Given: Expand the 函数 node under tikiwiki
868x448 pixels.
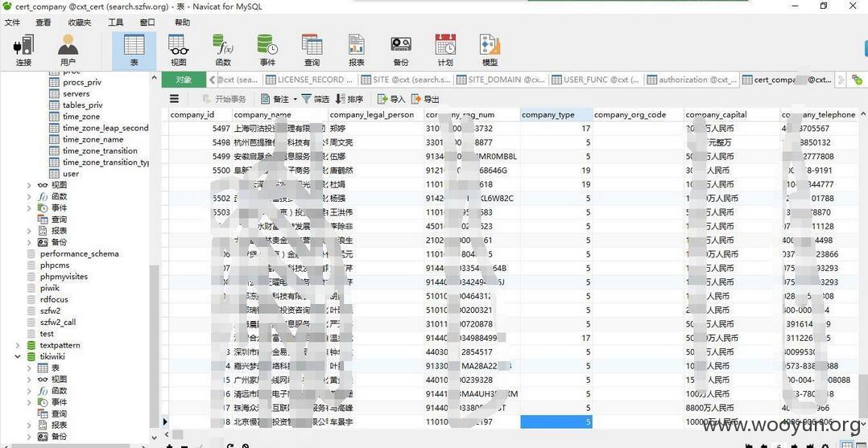Looking at the screenshot, I should tap(29, 390).
